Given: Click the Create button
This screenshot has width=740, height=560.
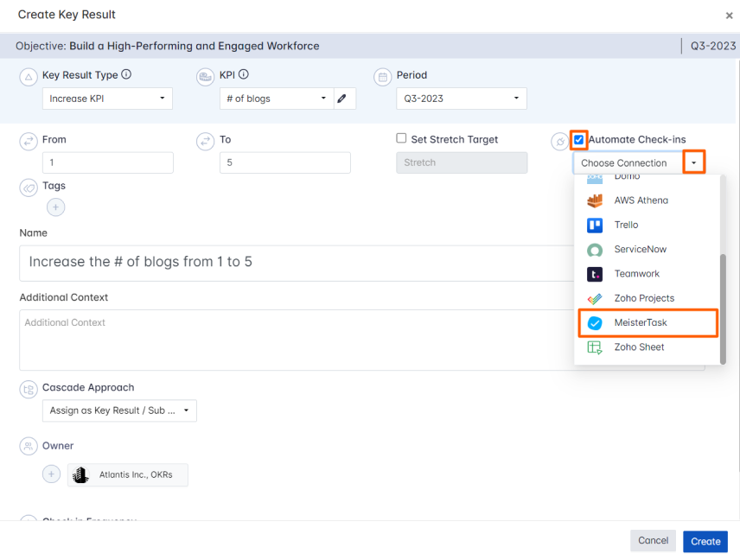Looking at the screenshot, I should [x=705, y=541].
